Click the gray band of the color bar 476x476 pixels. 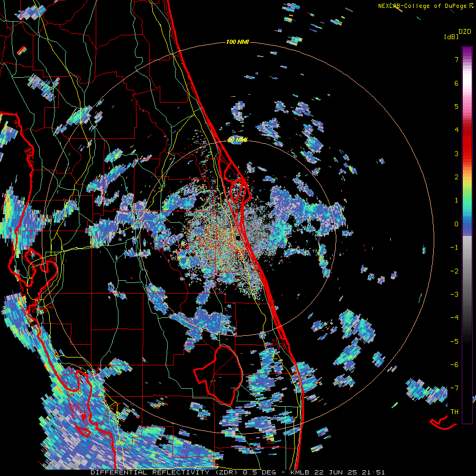click(x=467, y=273)
